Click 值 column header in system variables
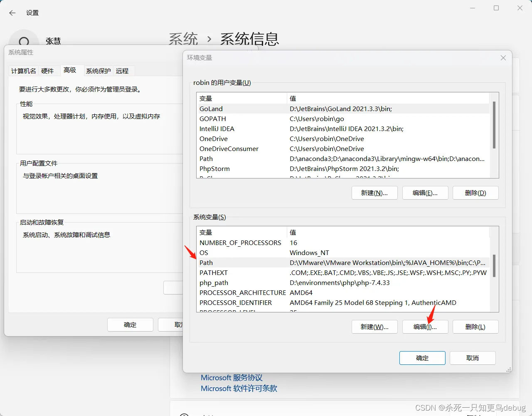 pos(388,233)
